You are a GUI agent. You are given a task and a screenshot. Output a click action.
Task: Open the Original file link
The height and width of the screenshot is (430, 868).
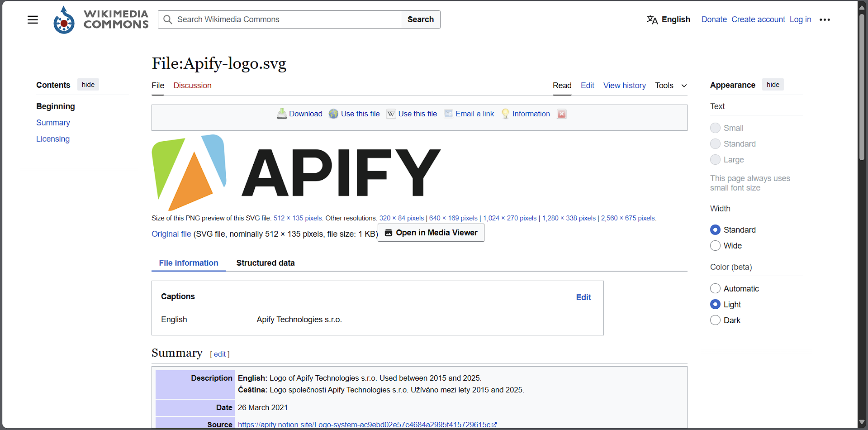point(171,234)
